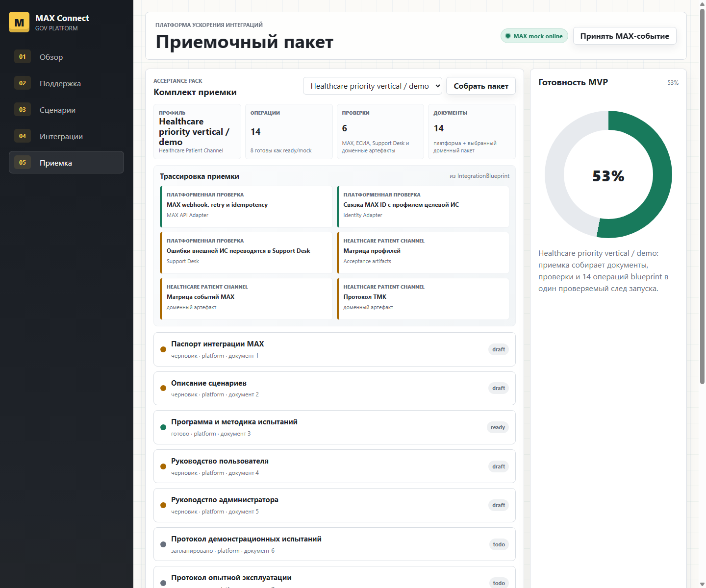Click the small 53% label beside Готовность MVP
The width and height of the screenshot is (706, 588).
[x=673, y=83]
